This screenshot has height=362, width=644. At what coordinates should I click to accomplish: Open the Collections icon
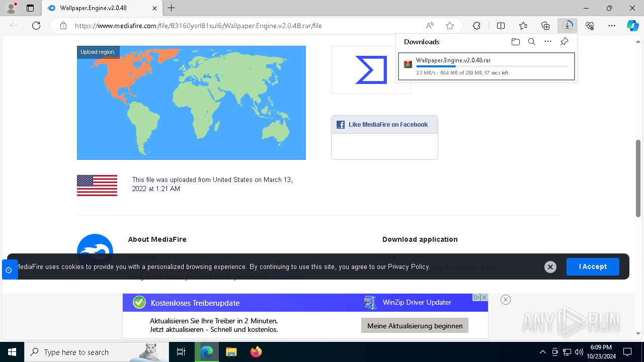click(x=545, y=26)
